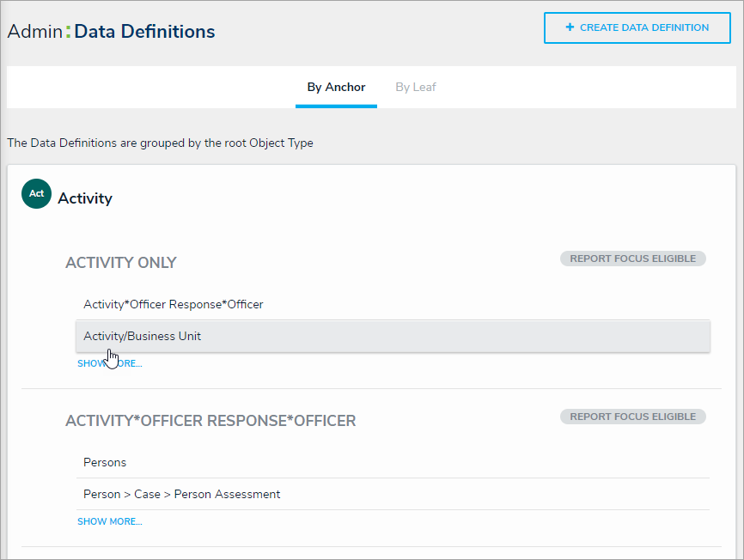Viewport: 744px width, 560px height.
Task: Expand Show More below Person Assessment row
Action: click(110, 521)
